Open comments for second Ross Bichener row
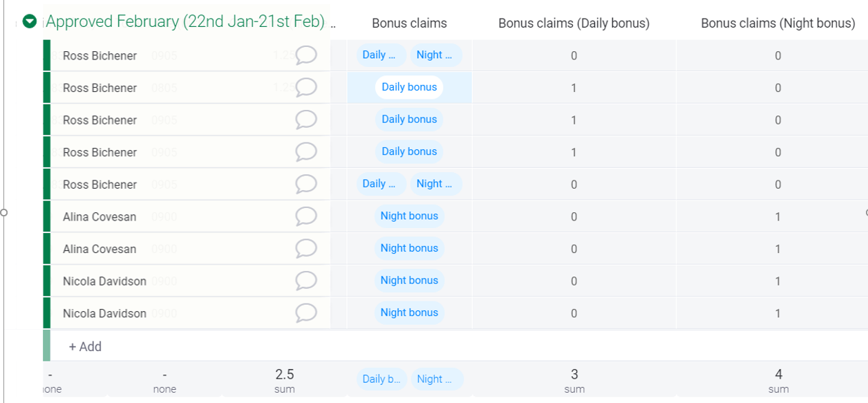Image resolution: width=868 pixels, height=403 pixels. 305,88
